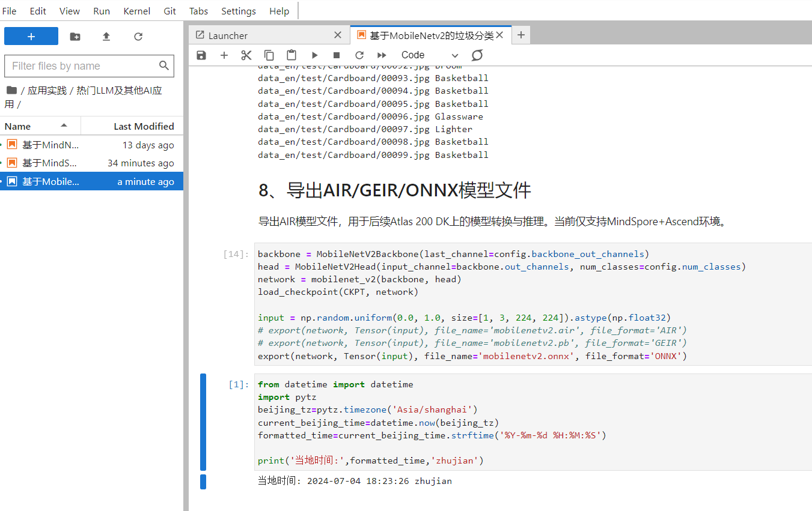Viewport: 812px width, 511px height.
Task: Sort files by Name column
Action: [x=40, y=126]
